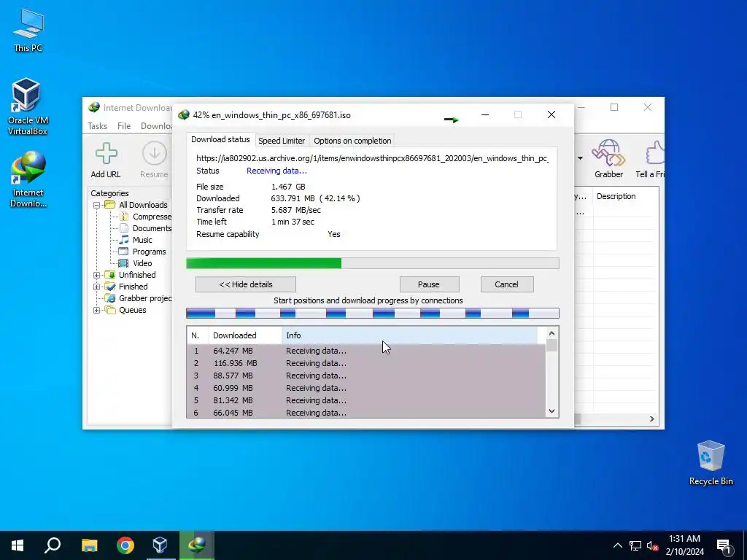Open the Options on completion tab
747x560 pixels.
[x=352, y=141]
